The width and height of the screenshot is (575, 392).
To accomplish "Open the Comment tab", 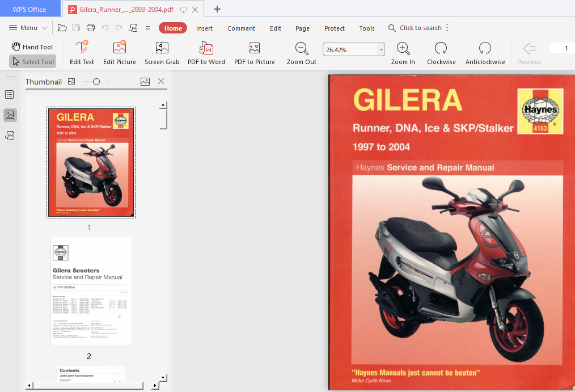I will (x=241, y=28).
